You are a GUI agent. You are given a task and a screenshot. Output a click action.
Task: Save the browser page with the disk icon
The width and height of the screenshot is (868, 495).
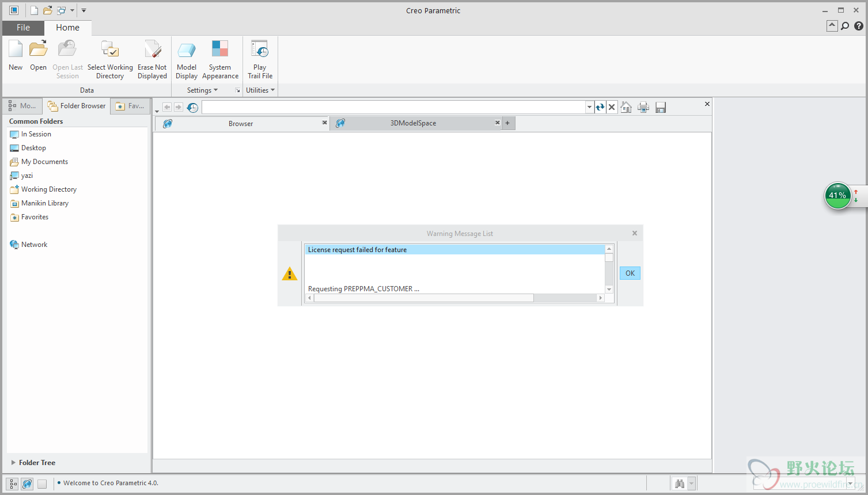click(x=661, y=108)
